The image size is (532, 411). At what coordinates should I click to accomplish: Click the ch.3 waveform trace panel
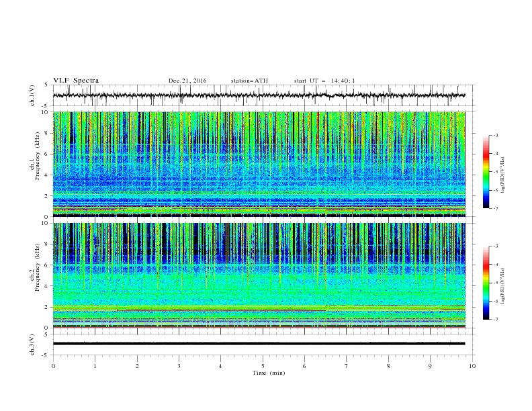point(263,345)
